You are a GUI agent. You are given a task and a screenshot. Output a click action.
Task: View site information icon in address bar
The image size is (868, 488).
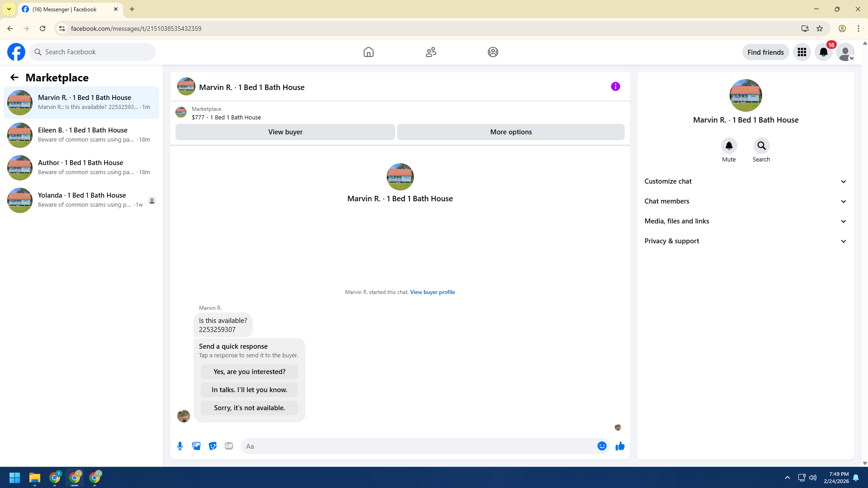point(62,28)
